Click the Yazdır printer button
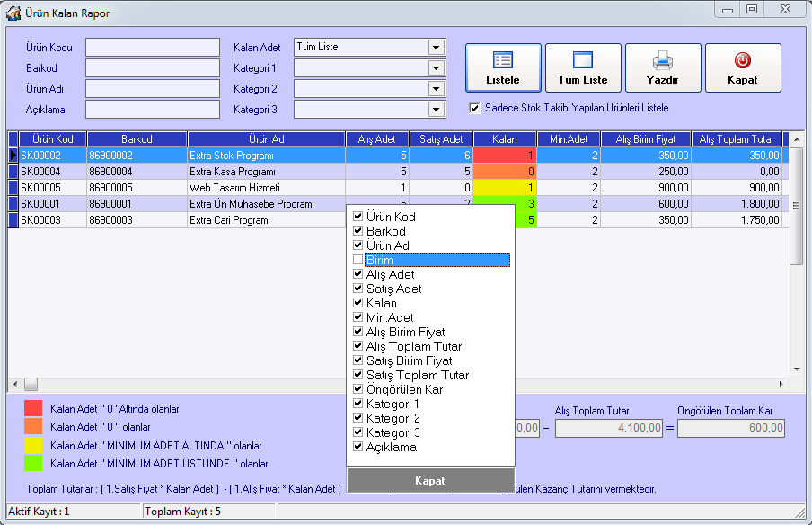Image resolution: width=812 pixels, height=525 pixels. pos(663,68)
